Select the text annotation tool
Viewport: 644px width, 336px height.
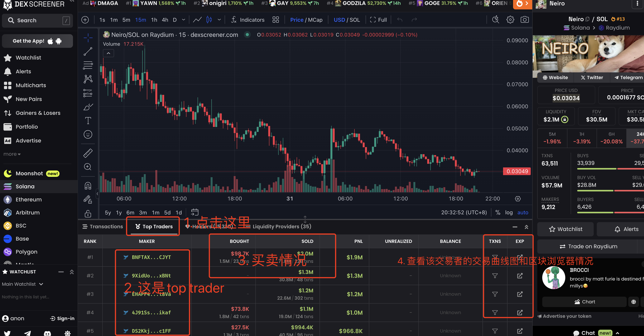pos(88,121)
